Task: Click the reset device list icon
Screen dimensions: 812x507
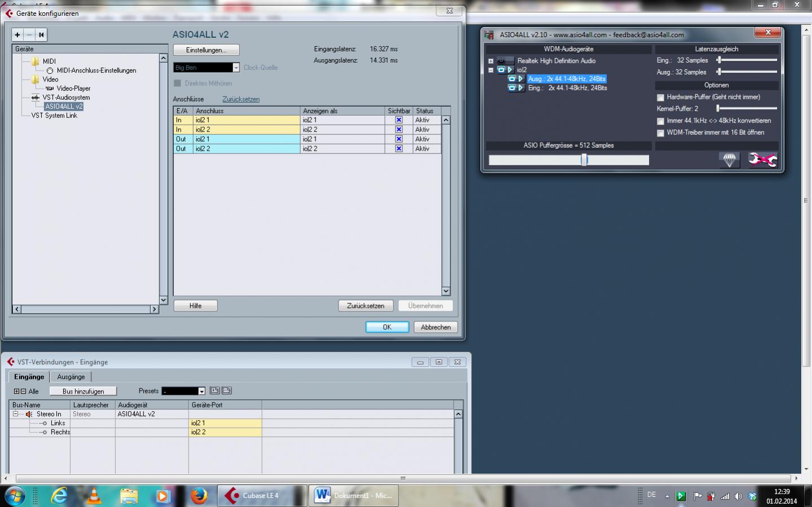Action: (41, 35)
